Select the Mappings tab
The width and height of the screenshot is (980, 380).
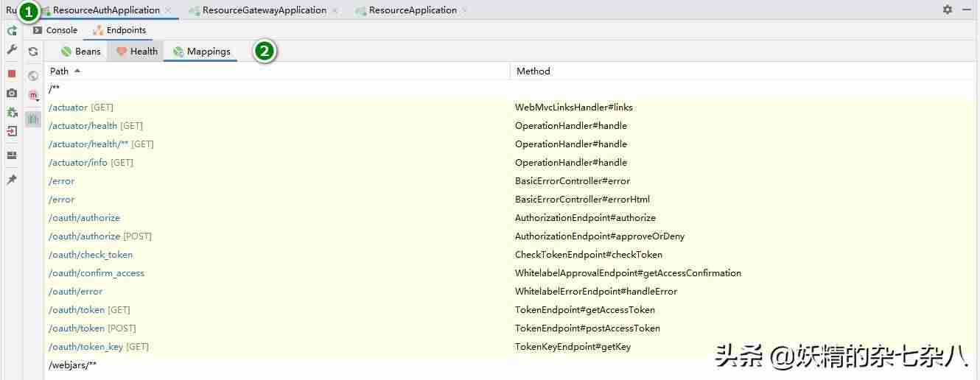click(x=202, y=52)
